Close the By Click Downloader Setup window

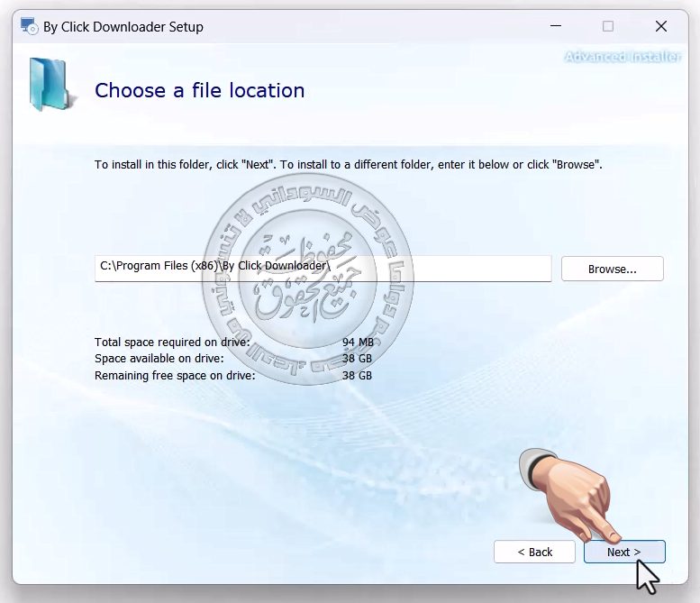pyautogui.click(x=661, y=26)
